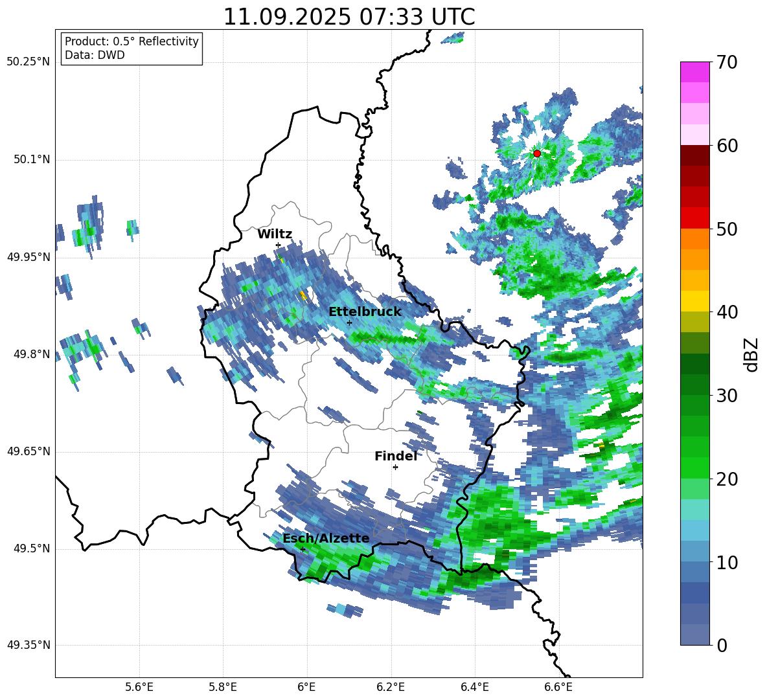Click the 49.5°N latitude label
767x700 pixels.
32,548
